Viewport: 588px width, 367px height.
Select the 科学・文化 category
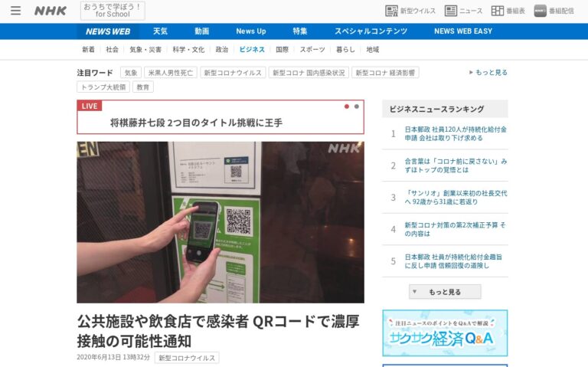coord(188,50)
